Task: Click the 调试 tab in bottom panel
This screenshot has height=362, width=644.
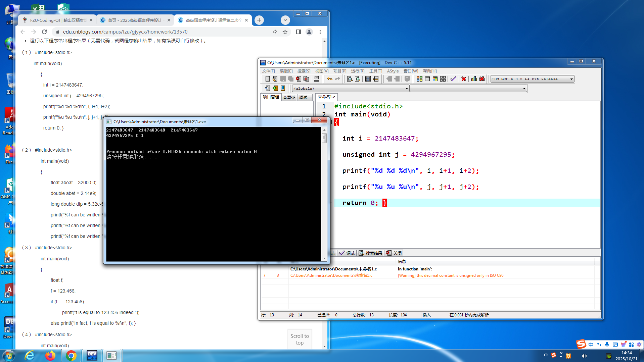Action: (x=347, y=253)
